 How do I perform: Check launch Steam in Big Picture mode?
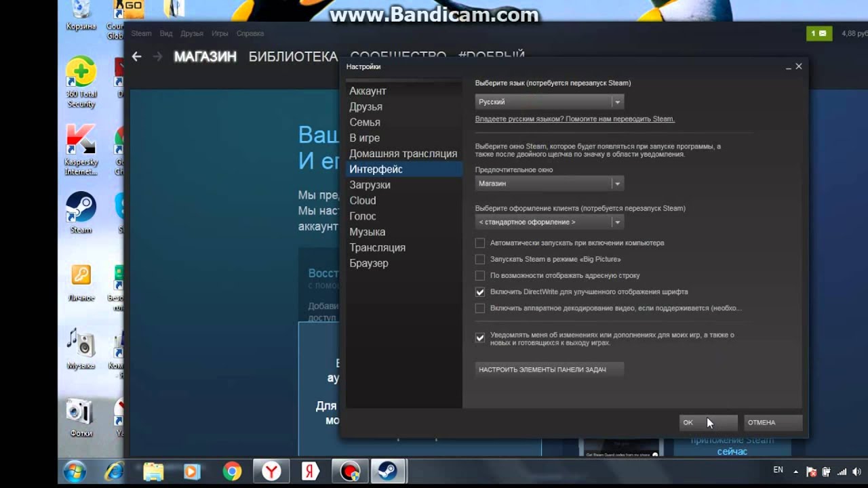pyautogui.click(x=480, y=259)
